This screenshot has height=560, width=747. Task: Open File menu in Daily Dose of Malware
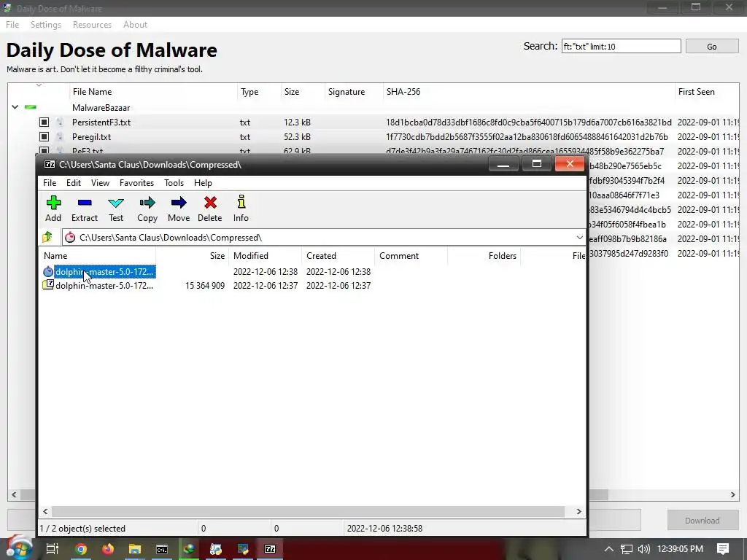click(12, 25)
